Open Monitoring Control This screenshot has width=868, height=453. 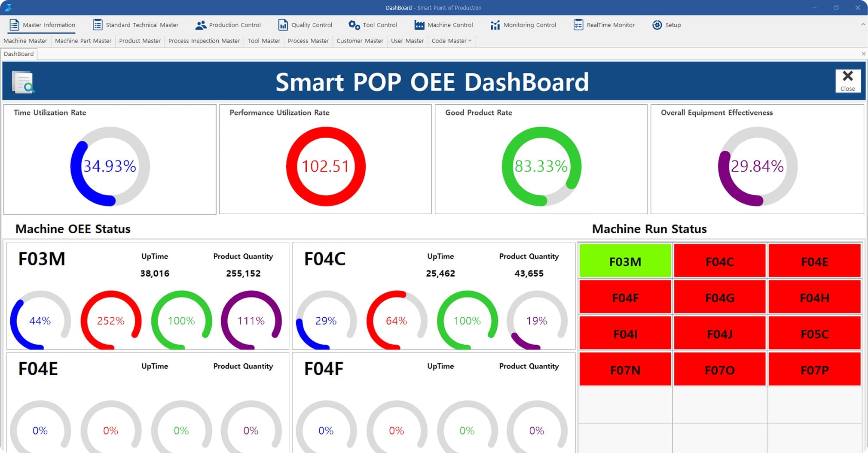(x=523, y=25)
